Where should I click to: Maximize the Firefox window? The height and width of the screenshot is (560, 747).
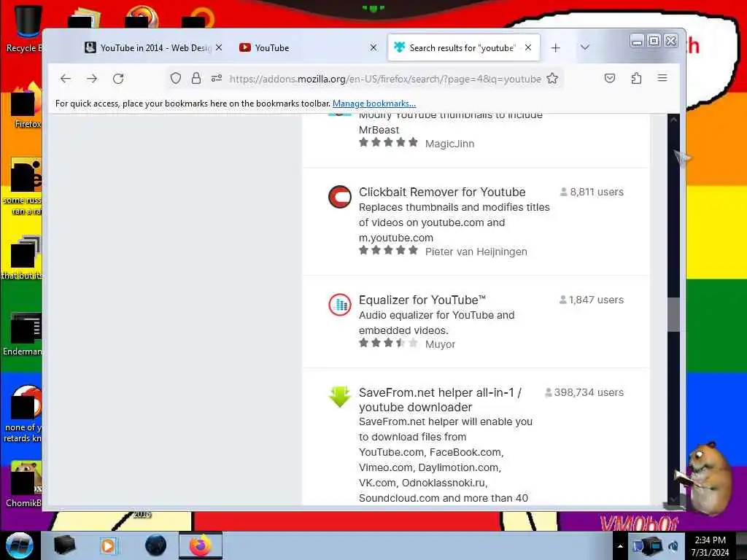tap(654, 42)
